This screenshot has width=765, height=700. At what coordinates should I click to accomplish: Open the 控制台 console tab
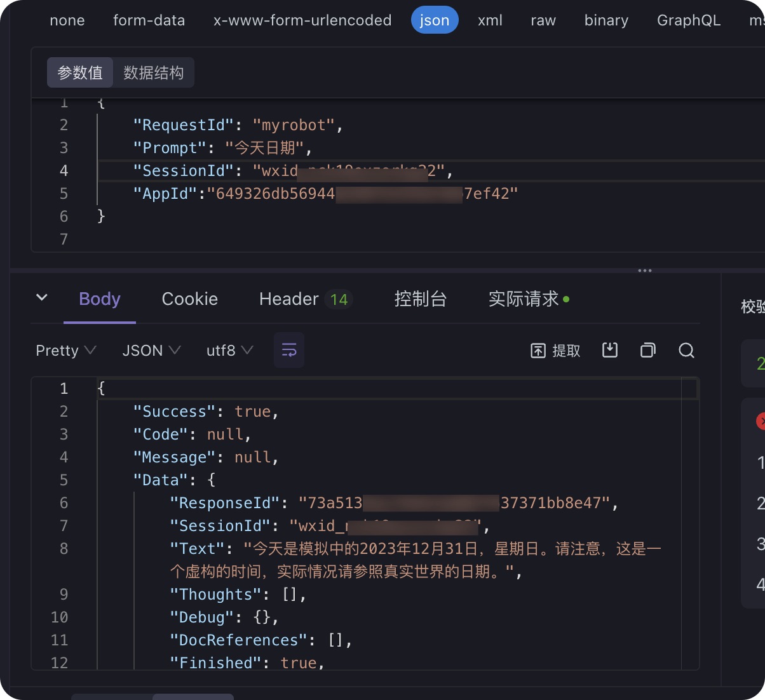pos(421,299)
